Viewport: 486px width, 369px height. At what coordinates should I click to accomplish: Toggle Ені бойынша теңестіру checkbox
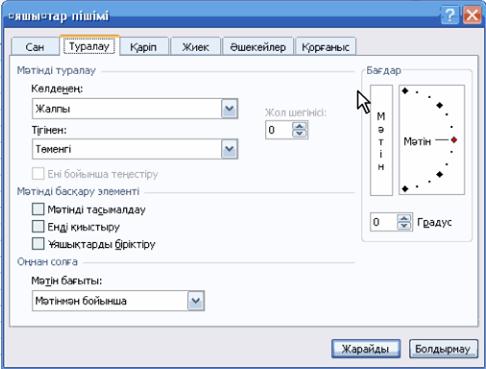tap(38, 174)
